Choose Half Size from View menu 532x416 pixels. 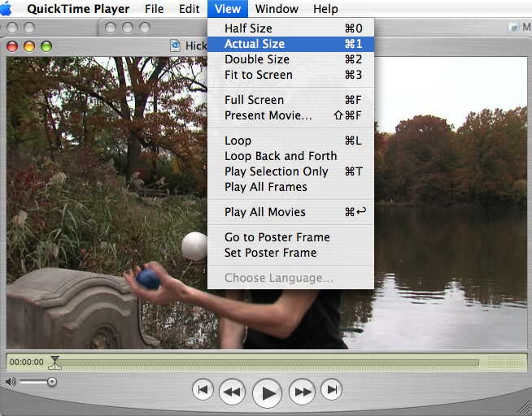coord(290,28)
